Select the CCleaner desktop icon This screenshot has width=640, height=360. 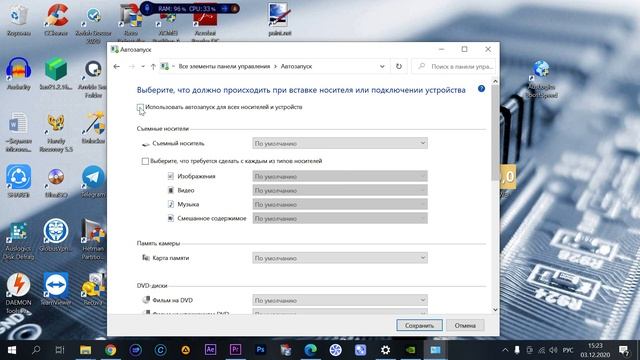click(x=56, y=20)
